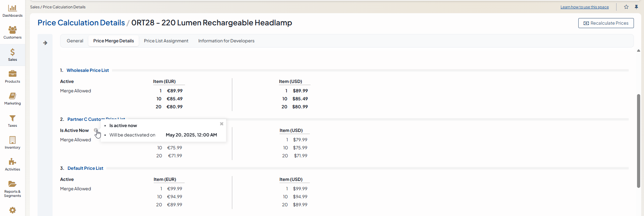Open the Wholesale Price List link
The image size is (644, 216).
[x=88, y=70]
